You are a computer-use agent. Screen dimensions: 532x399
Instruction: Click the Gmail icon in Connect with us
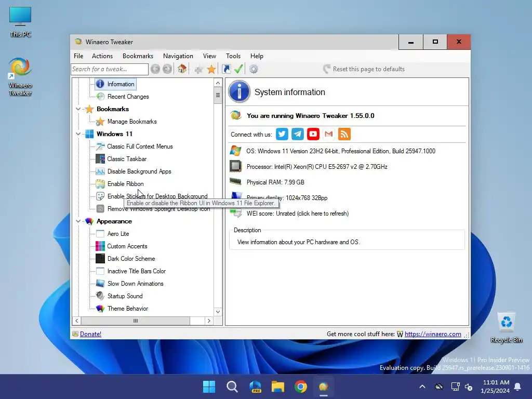329,134
